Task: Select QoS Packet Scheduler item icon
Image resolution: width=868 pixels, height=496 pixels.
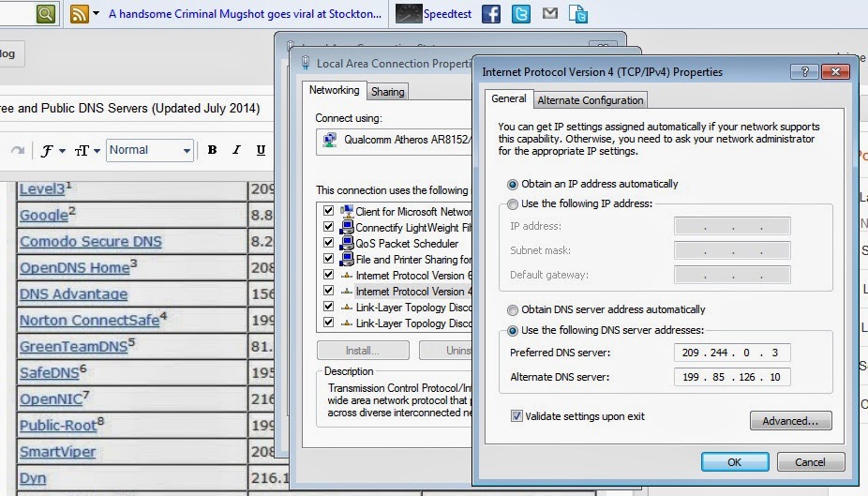Action: 347,243
